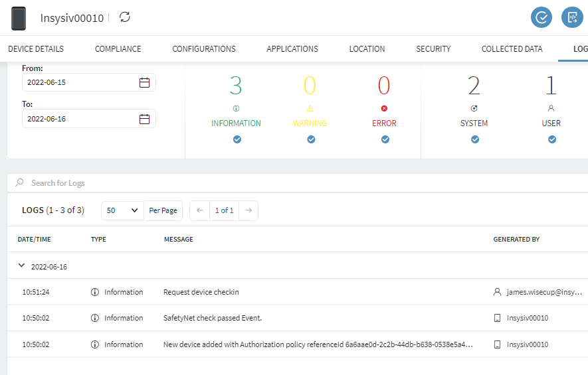Click the device check-in circular icon

(541, 17)
